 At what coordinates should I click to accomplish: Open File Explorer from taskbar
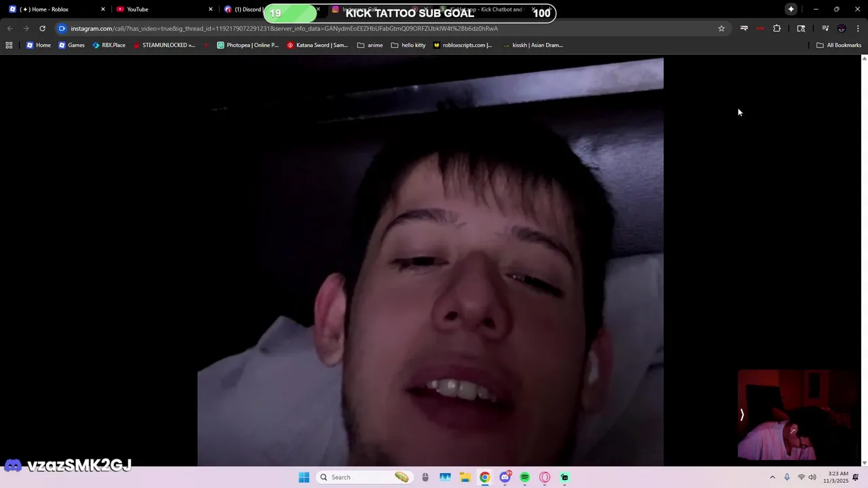(465, 477)
